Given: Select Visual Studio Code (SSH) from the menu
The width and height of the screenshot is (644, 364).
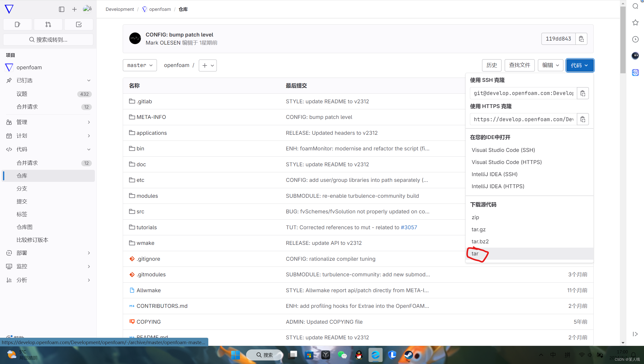Looking at the screenshot, I should point(503,150).
